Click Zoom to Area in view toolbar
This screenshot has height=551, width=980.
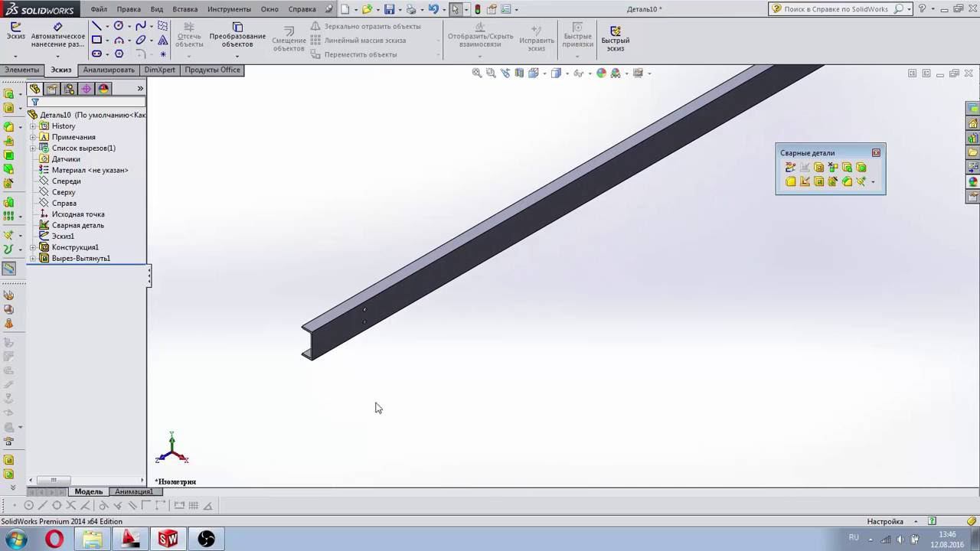click(x=491, y=73)
